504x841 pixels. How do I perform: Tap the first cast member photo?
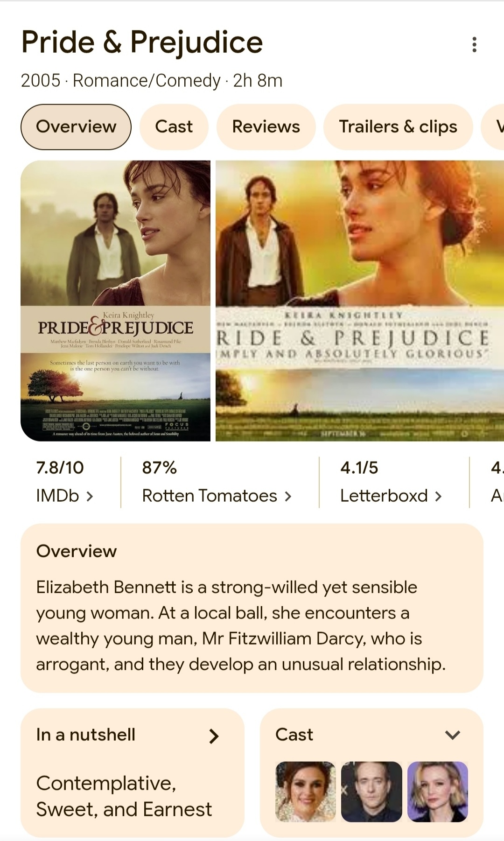point(306,792)
